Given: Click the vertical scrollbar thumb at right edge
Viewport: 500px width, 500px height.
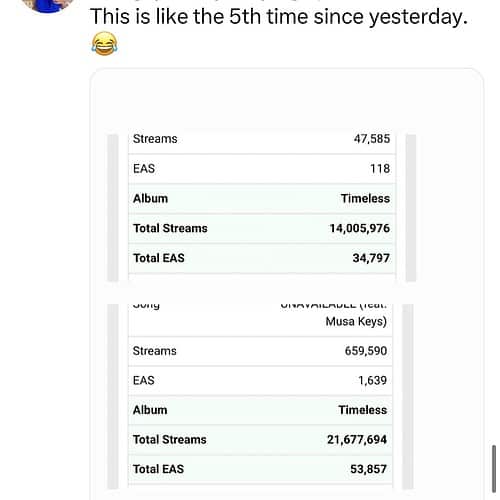Looking at the screenshot, I should point(494,468).
